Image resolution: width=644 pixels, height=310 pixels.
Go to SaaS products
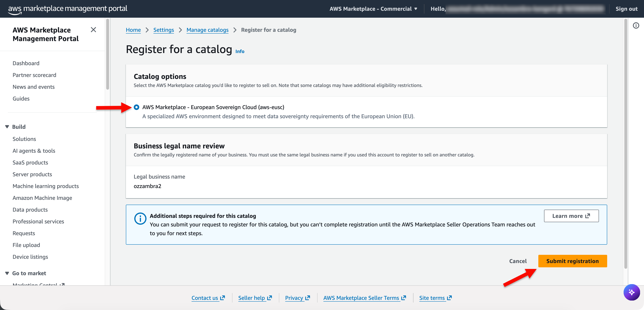(31, 162)
